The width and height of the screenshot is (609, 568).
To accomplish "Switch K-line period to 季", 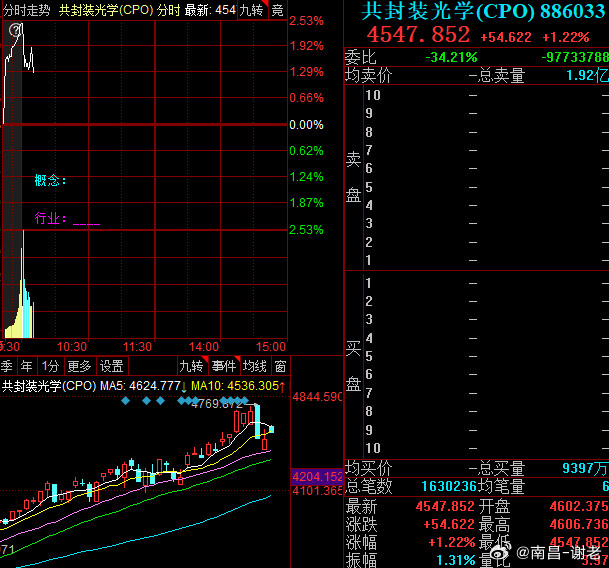I will coord(7,366).
